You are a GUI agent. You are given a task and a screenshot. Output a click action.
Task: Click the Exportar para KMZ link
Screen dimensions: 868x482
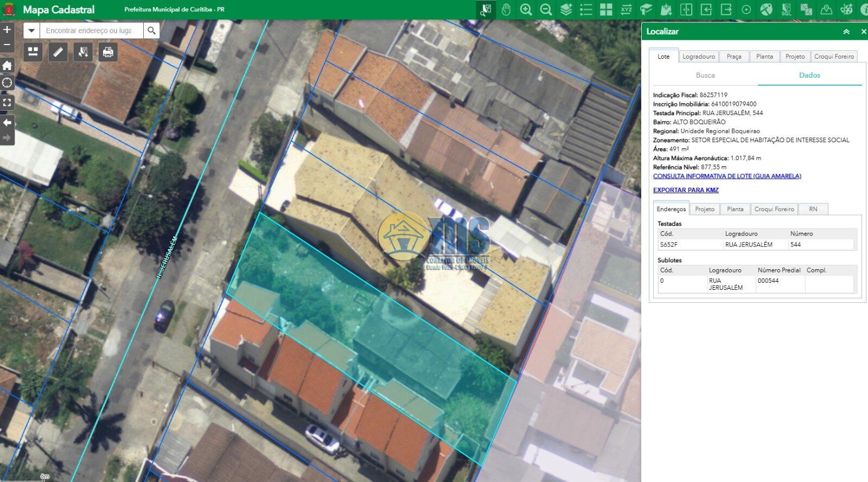click(x=686, y=190)
